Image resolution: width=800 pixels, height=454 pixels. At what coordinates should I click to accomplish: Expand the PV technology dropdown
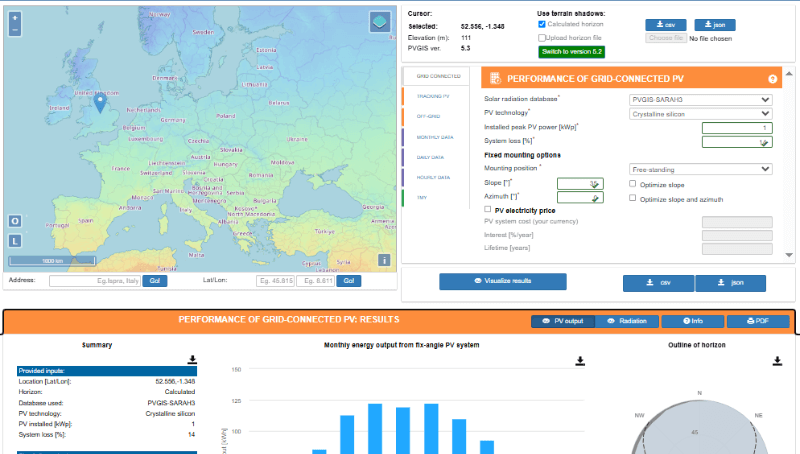point(700,114)
